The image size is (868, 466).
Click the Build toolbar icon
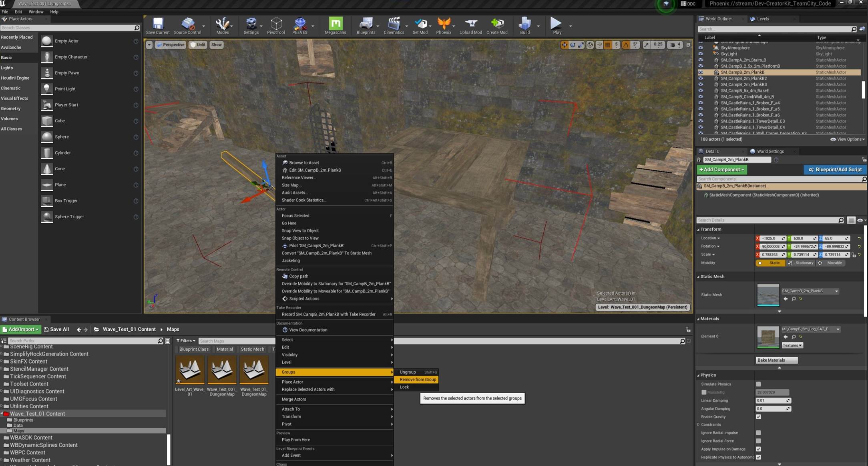(524, 24)
